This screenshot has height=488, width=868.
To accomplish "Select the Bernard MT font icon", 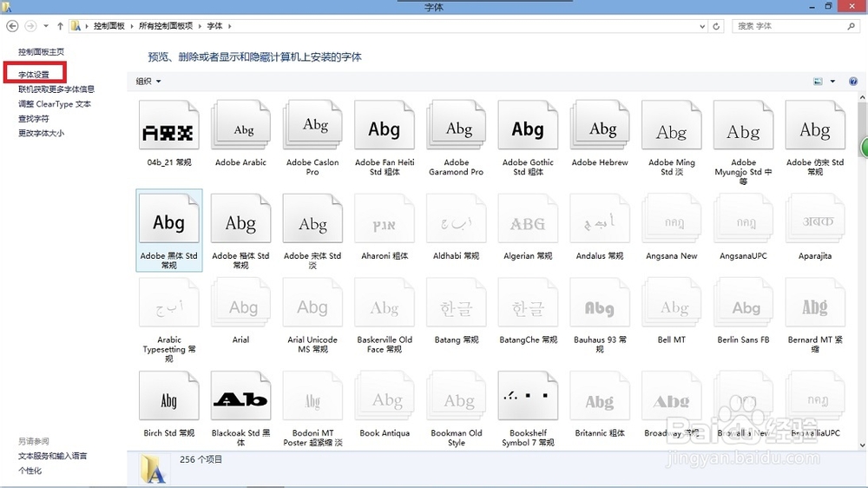I will 815,302.
